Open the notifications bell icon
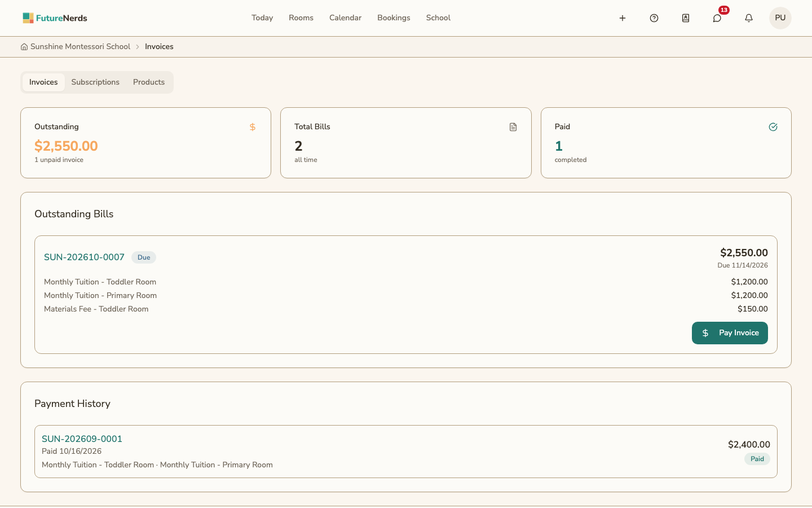Image resolution: width=812 pixels, height=508 pixels. [749, 18]
